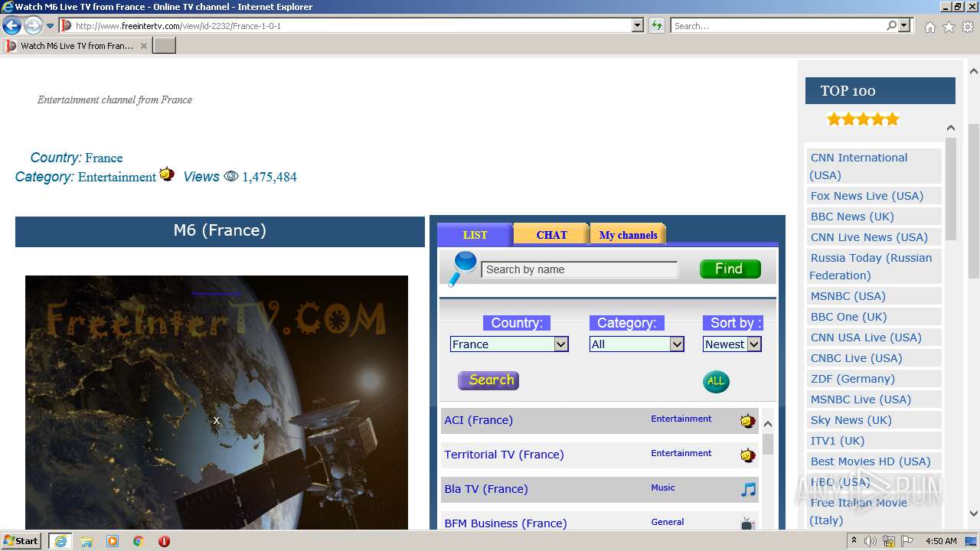Click the music note icon for Bla TV

click(748, 489)
